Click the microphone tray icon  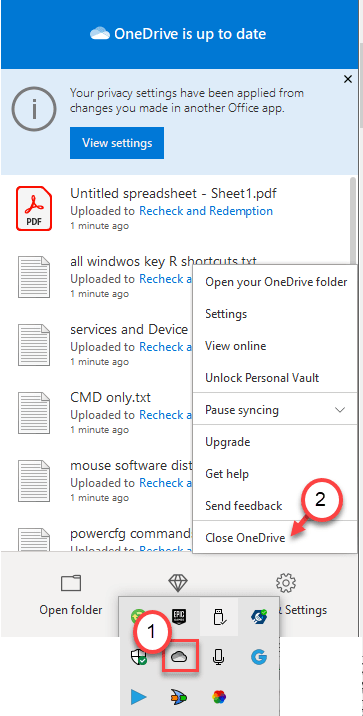219,657
